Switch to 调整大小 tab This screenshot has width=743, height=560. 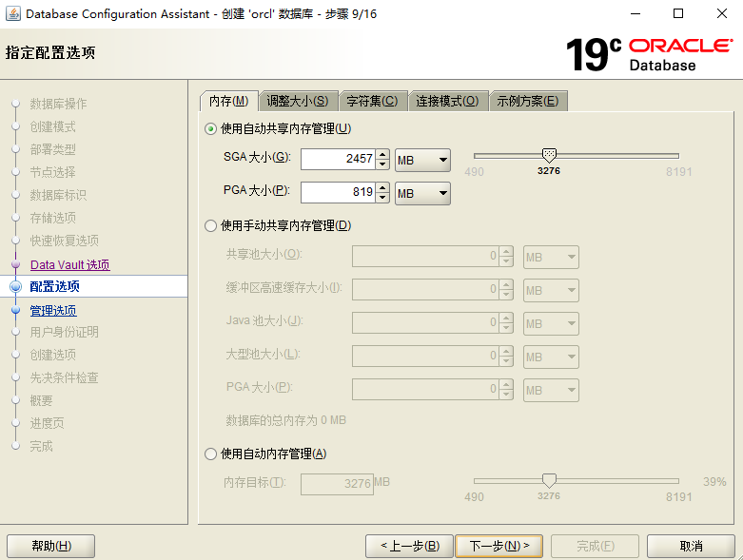pos(298,102)
